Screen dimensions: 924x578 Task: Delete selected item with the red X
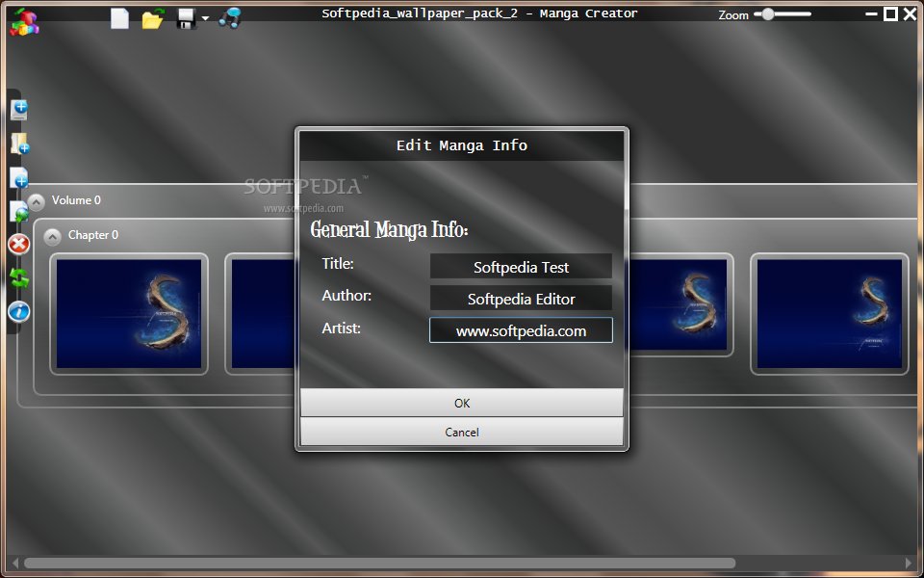[19, 244]
